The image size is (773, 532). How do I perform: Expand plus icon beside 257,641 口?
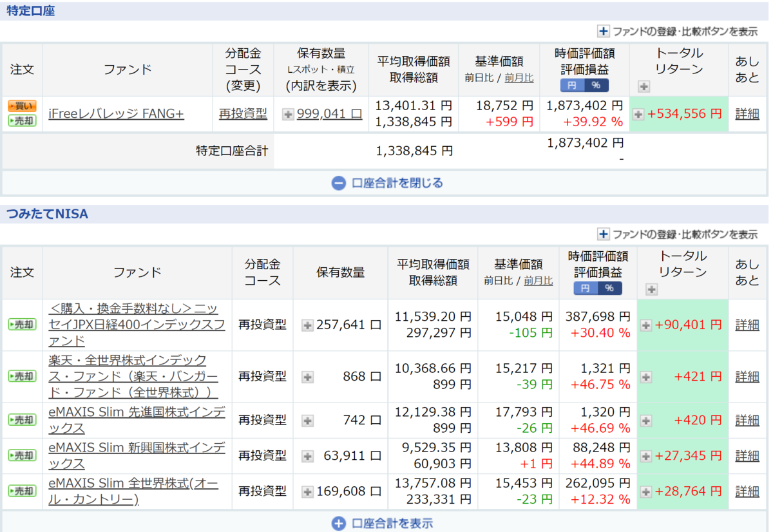[x=307, y=325]
